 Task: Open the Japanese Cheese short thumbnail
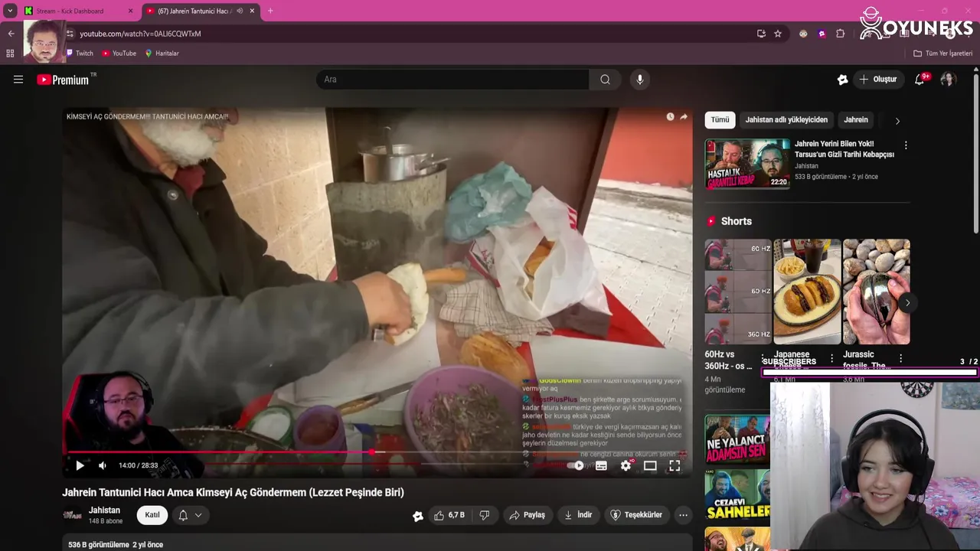pyautogui.click(x=807, y=292)
